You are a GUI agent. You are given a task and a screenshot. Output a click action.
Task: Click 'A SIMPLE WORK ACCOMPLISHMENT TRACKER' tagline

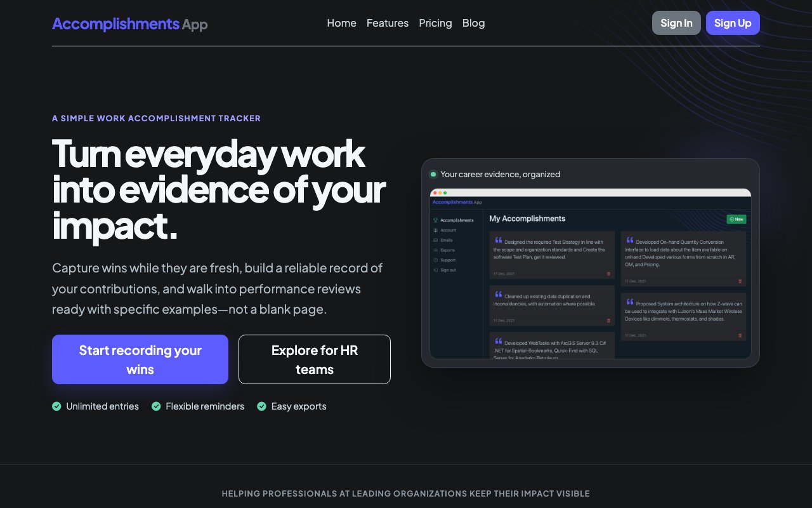click(x=156, y=118)
